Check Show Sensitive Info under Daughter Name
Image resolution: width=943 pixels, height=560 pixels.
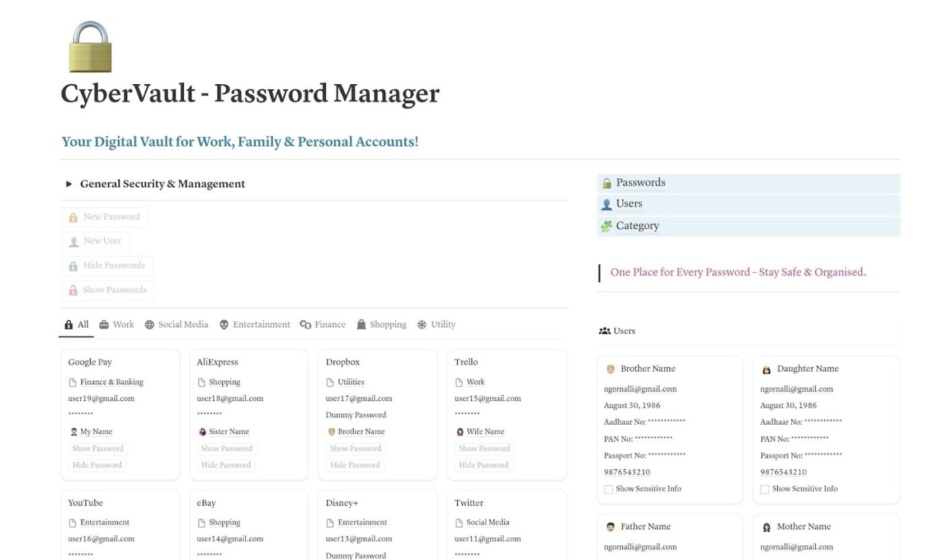click(x=765, y=489)
